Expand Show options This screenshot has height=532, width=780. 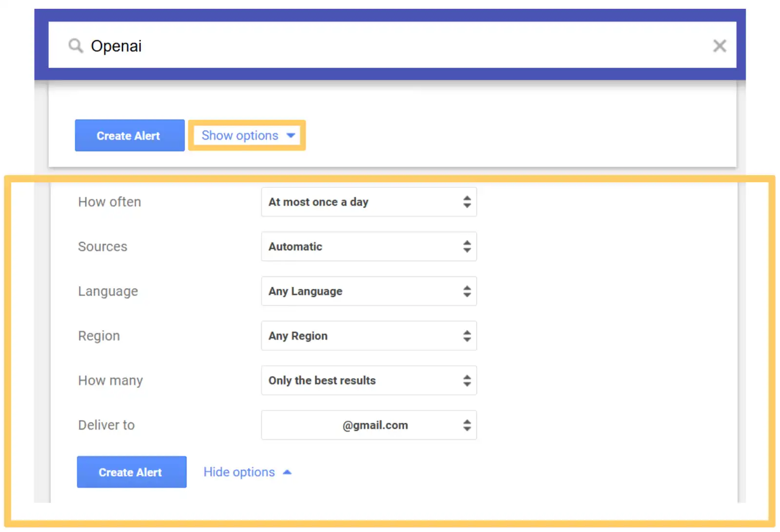coord(248,135)
